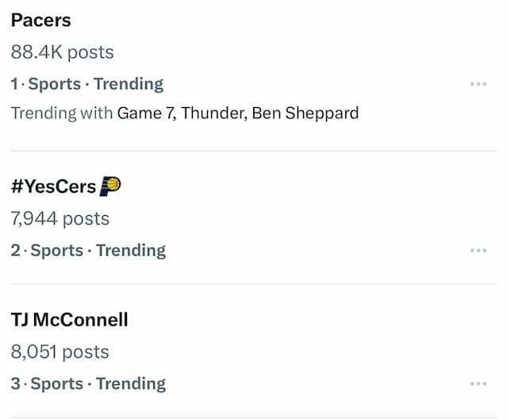Select Ben Sheppard in the Trending with list
508x420 pixels.
click(305, 114)
